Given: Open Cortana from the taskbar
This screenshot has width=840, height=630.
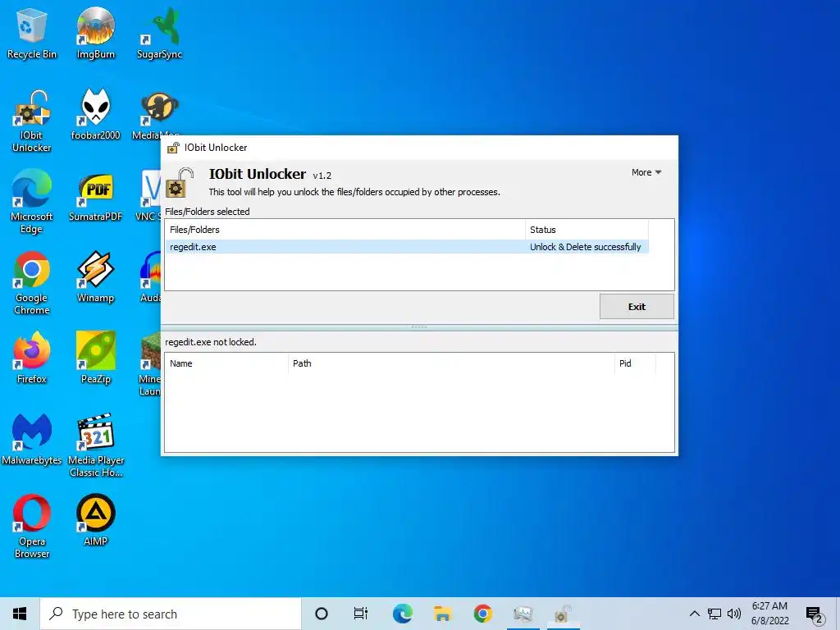Looking at the screenshot, I should pyautogui.click(x=321, y=614).
